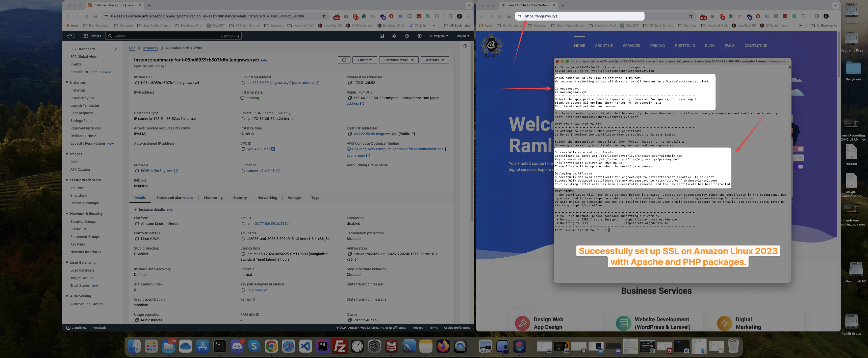Open FileZilla from the dock
868x358 pixels.
(x=340, y=346)
